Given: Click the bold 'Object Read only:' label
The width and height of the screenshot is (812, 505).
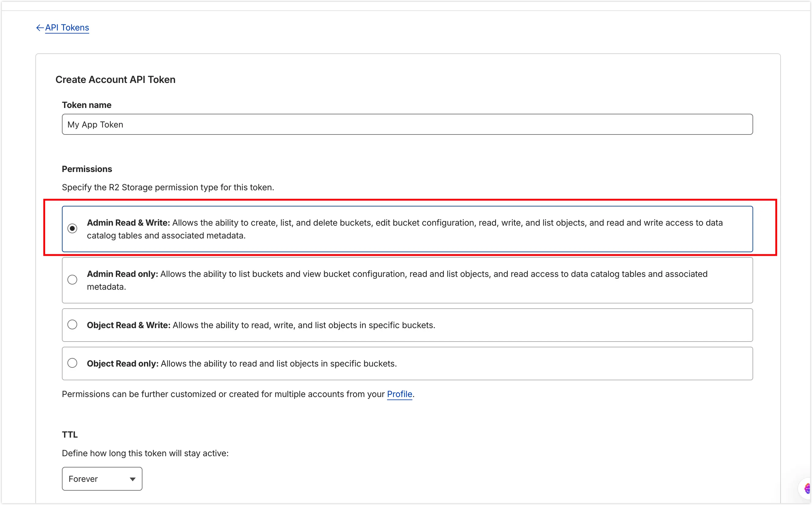Looking at the screenshot, I should point(123,364).
